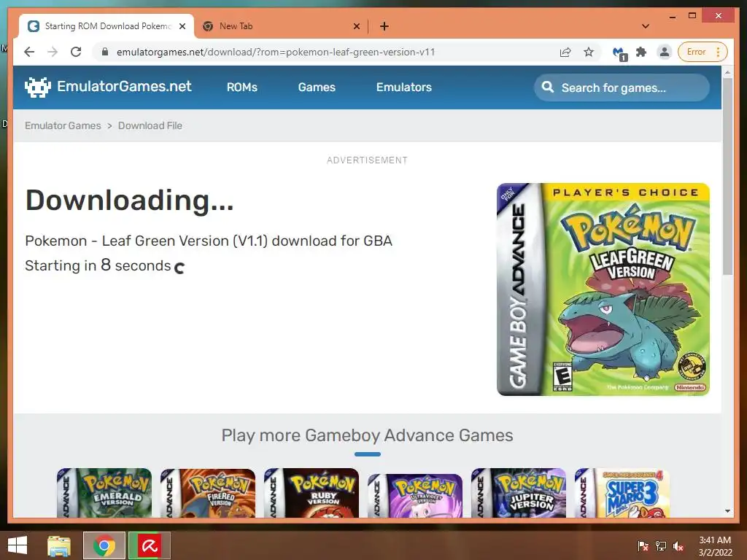
Task: Open the Chrome three-dot menu
Action: point(718,52)
